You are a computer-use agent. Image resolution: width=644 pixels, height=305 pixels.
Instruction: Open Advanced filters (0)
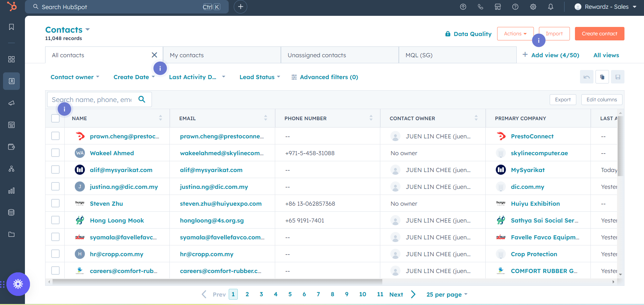(x=325, y=77)
